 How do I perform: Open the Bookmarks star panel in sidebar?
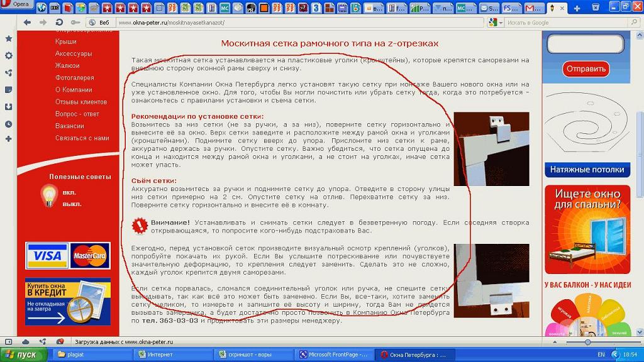click(9, 38)
